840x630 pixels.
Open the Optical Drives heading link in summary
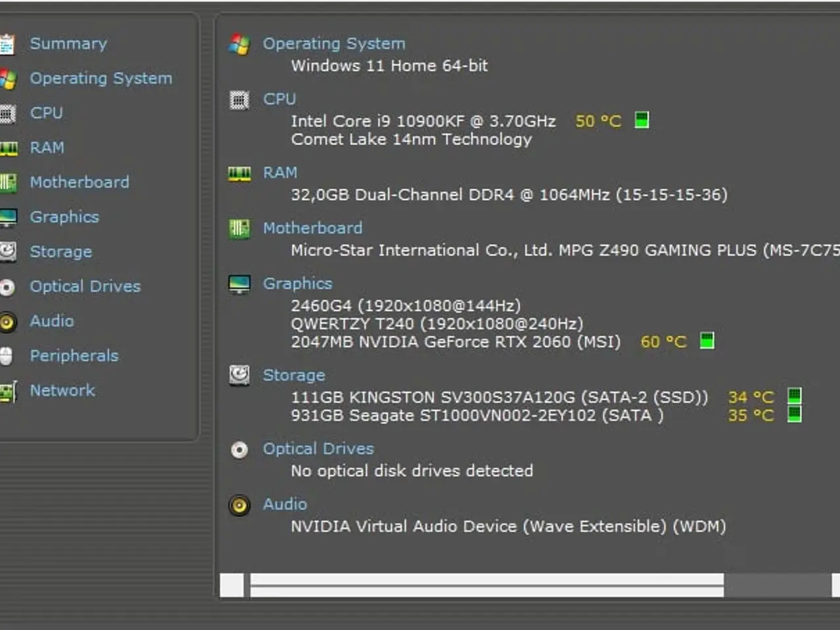click(x=318, y=449)
